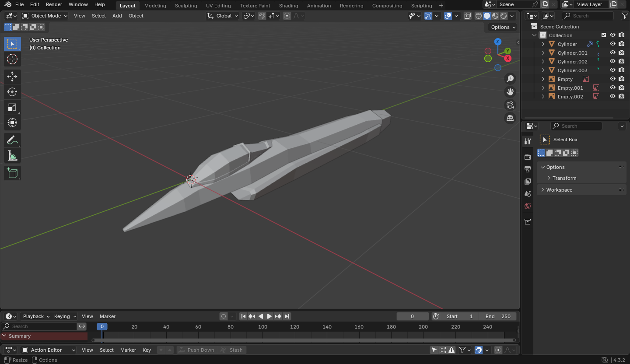Open Global transform orientation dropdown

point(223,16)
